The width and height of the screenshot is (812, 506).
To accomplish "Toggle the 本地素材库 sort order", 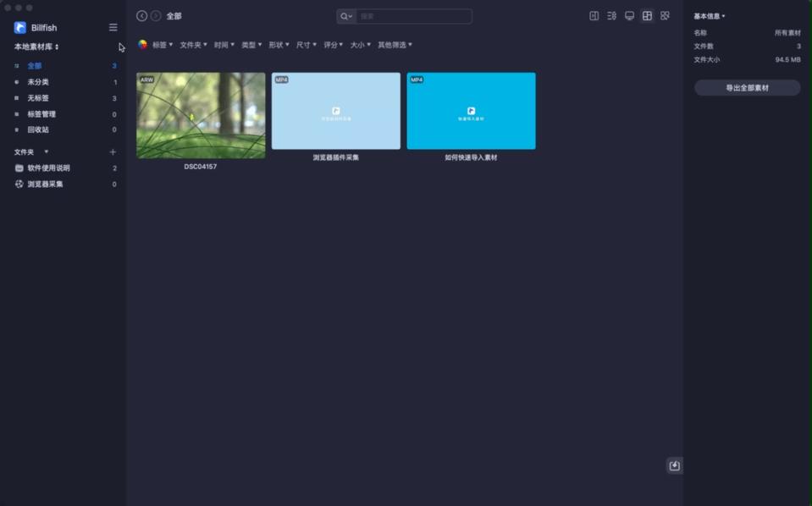I will [x=56, y=47].
